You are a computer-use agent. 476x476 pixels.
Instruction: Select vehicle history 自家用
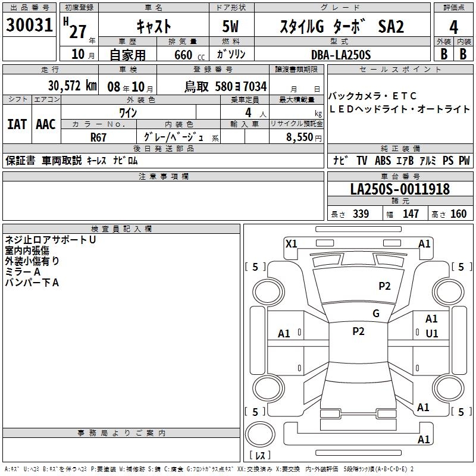pos(127,55)
